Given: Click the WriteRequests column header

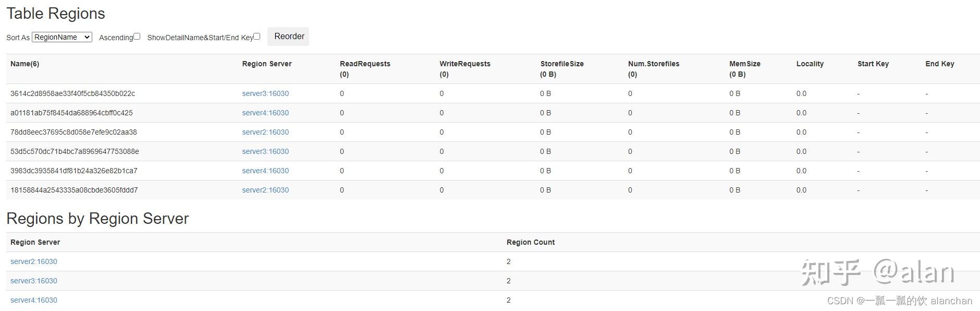Looking at the screenshot, I should click(x=464, y=64).
